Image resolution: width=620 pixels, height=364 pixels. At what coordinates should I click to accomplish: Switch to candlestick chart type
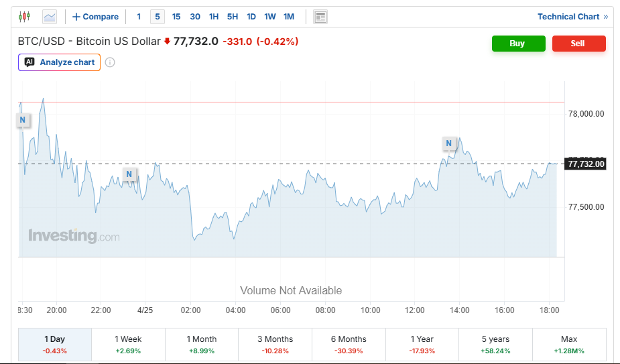point(25,17)
